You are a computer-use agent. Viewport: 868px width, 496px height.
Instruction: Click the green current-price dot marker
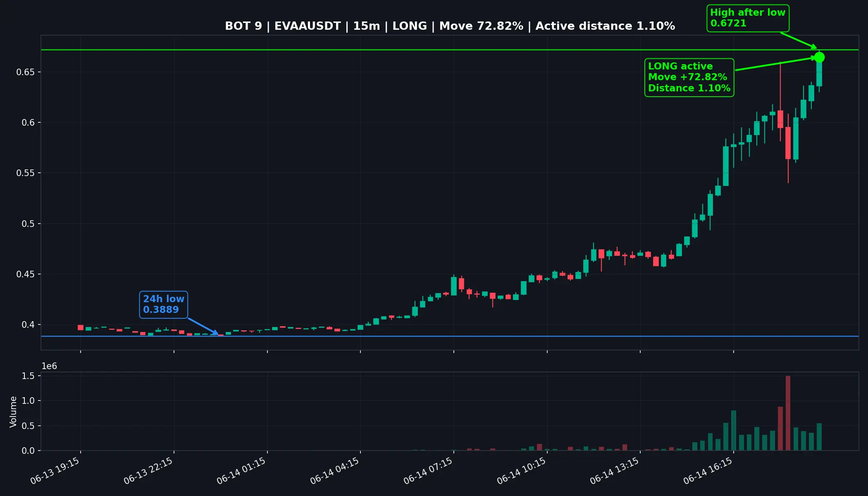tap(819, 57)
